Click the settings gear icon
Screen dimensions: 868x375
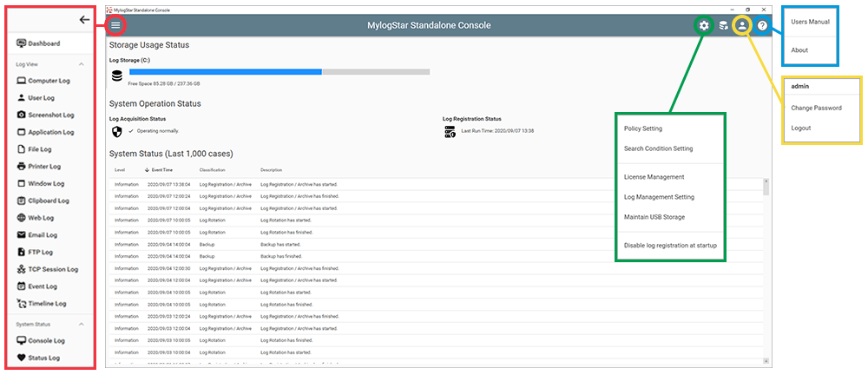tap(704, 26)
